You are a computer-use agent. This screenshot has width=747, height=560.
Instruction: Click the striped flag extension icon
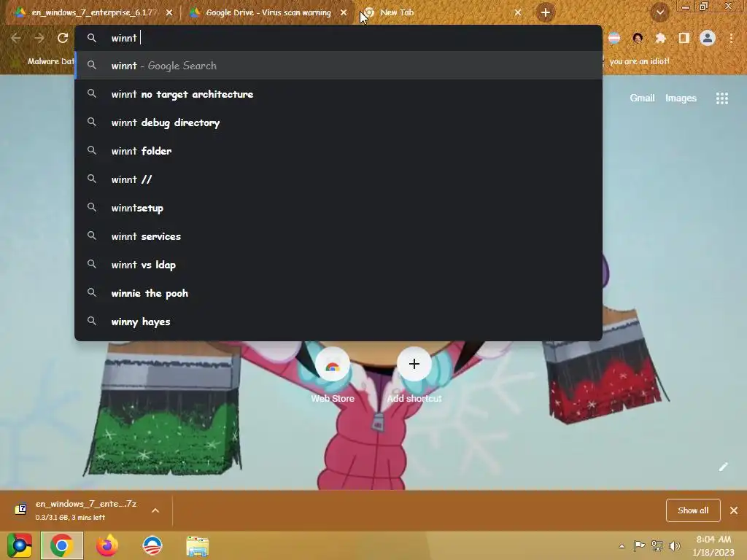[x=614, y=38]
